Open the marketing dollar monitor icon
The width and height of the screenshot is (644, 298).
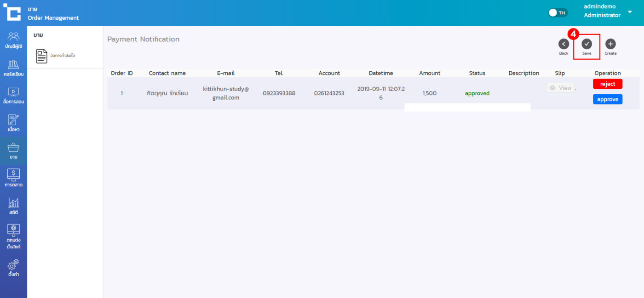click(x=13, y=175)
